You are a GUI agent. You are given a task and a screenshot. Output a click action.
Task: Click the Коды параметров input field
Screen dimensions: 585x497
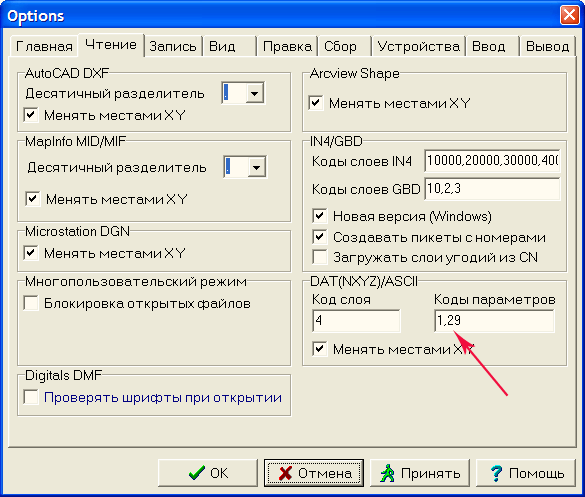click(494, 321)
